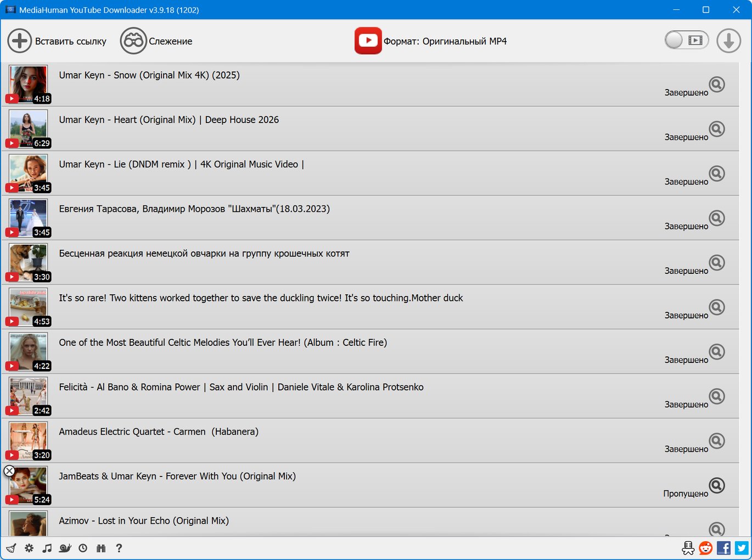Screen dimensions: 752x560
Task: Locate the downloaded 'Two kittens' duckling video file
Action: tap(717, 307)
